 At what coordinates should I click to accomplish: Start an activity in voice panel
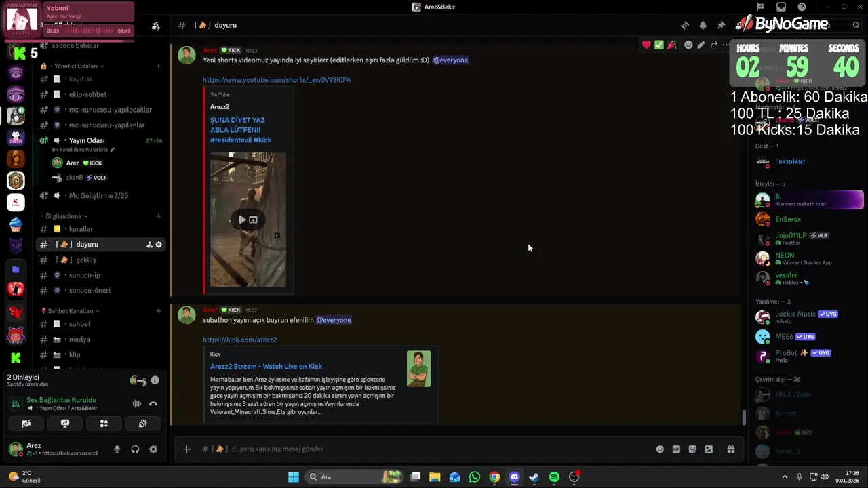[104, 423]
